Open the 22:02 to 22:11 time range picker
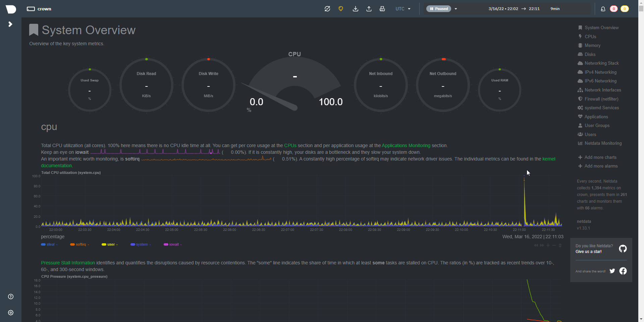The width and height of the screenshot is (644, 322). click(524, 9)
